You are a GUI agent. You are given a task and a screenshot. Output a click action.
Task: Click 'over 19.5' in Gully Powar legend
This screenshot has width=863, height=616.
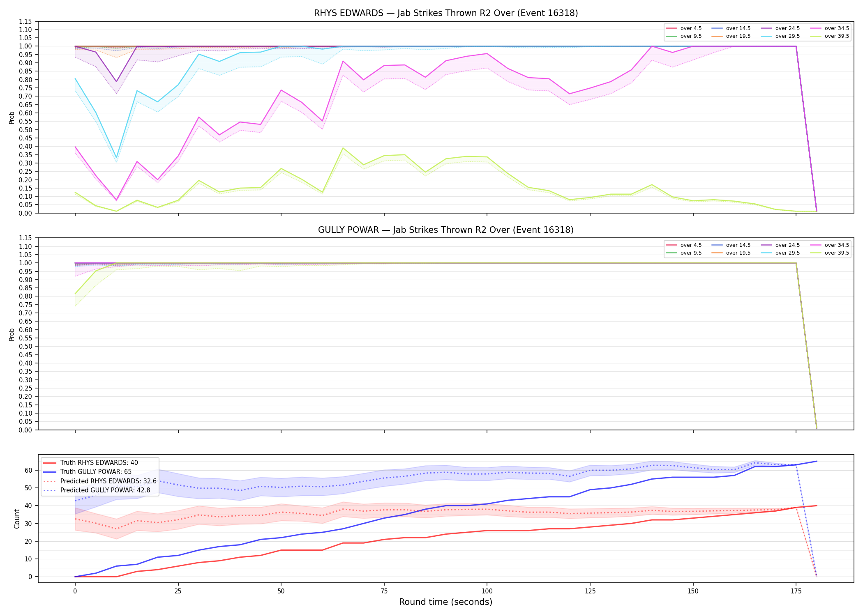tap(731, 253)
